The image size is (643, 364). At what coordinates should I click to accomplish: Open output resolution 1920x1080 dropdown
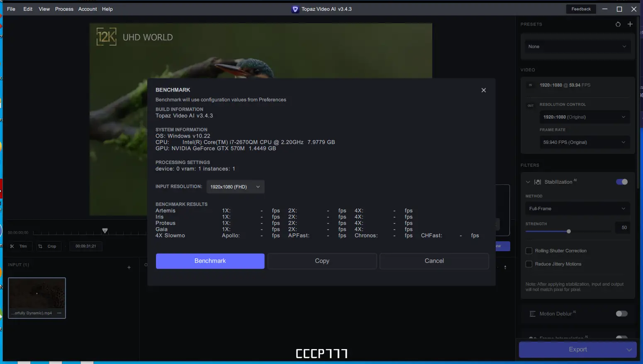tap(584, 117)
